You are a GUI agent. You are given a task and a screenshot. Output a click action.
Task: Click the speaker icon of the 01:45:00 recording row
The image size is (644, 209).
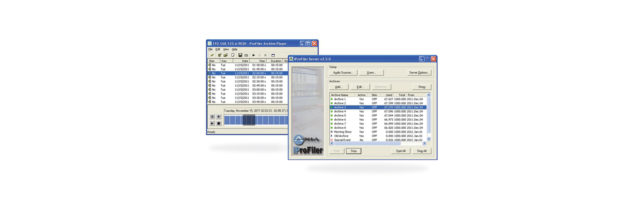209,69
